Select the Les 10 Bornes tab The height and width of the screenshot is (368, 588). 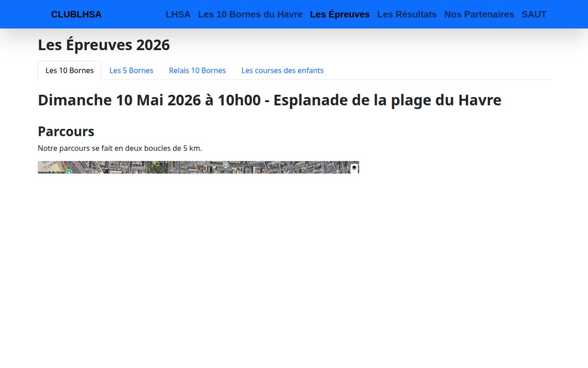click(x=69, y=70)
